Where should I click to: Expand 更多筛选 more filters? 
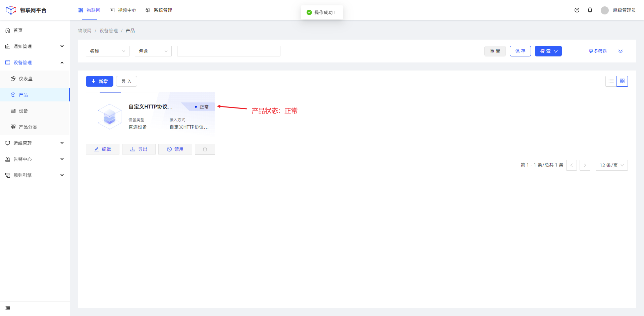606,51
